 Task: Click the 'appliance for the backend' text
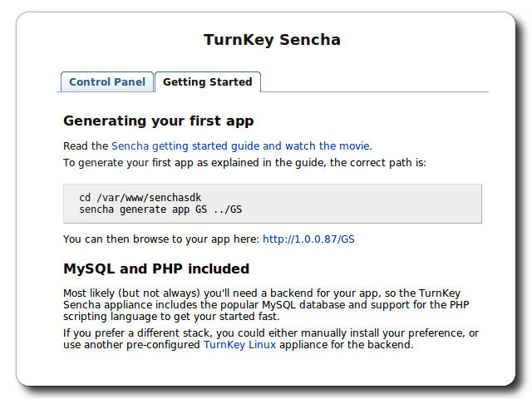click(x=343, y=345)
